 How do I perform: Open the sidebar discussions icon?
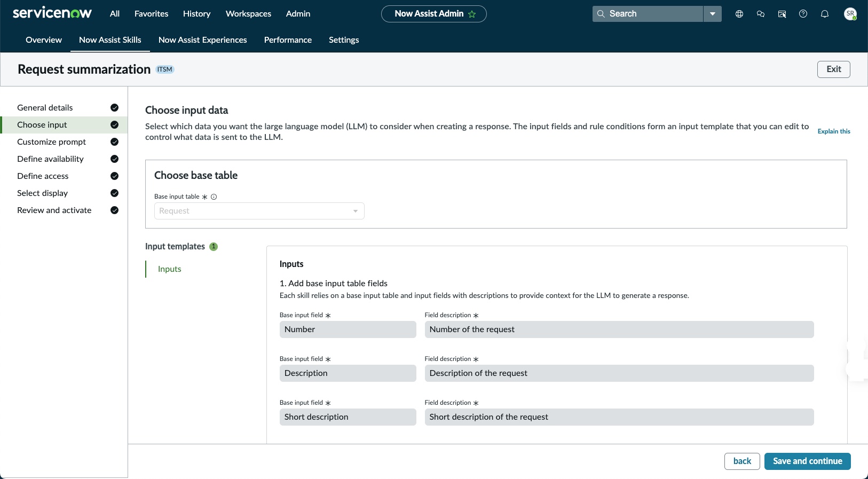point(782,14)
